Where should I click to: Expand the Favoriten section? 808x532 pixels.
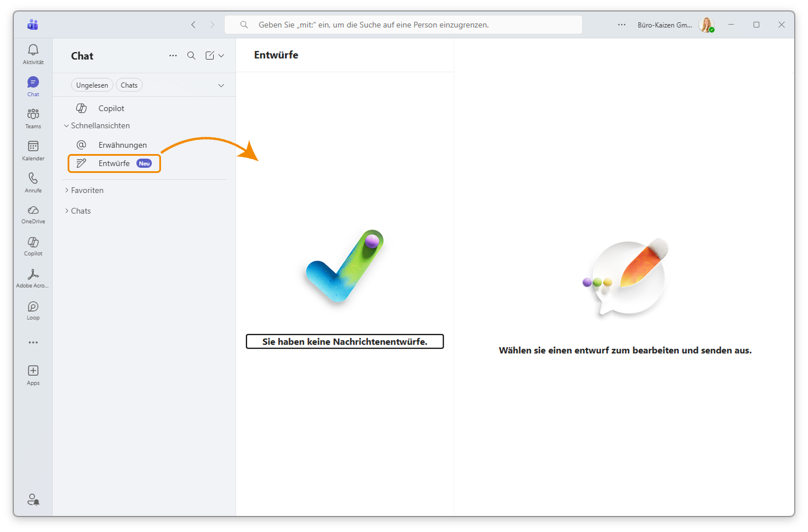pos(87,190)
